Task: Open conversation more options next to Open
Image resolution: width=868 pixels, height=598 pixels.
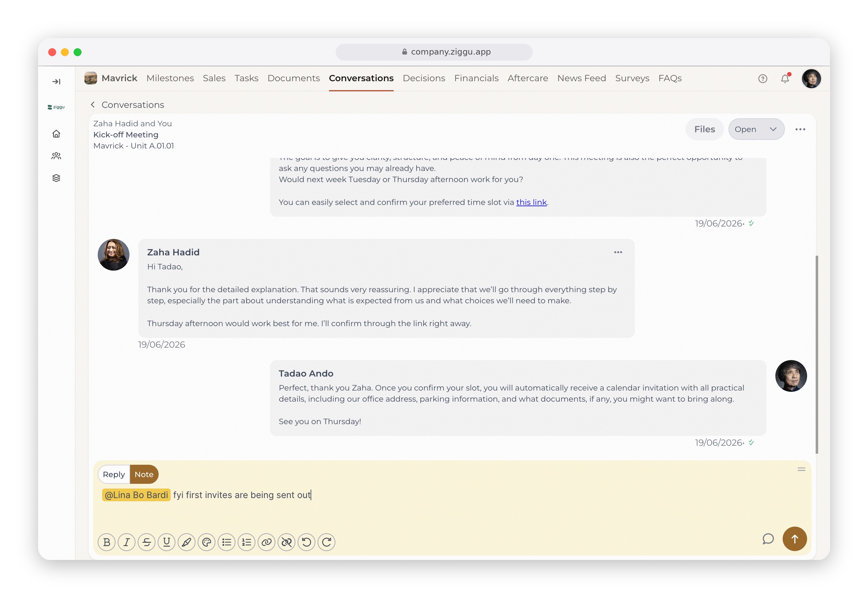Action: pyautogui.click(x=800, y=129)
